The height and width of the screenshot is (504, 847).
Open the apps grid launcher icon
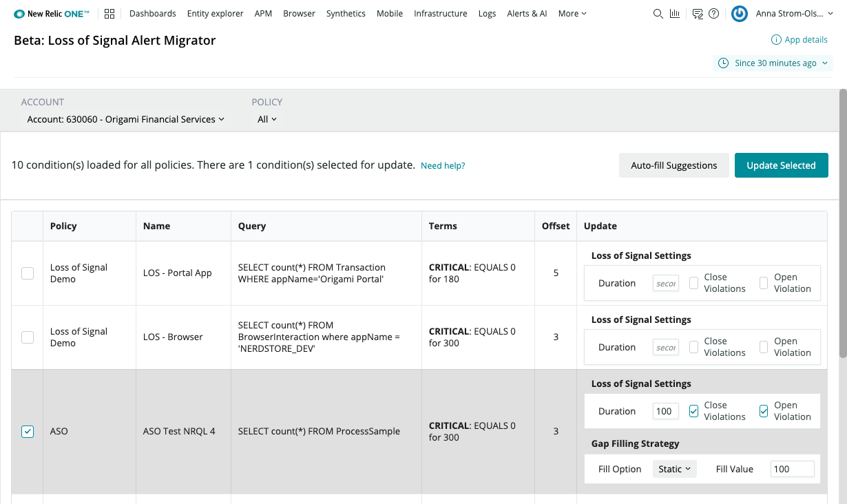click(x=109, y=13)
